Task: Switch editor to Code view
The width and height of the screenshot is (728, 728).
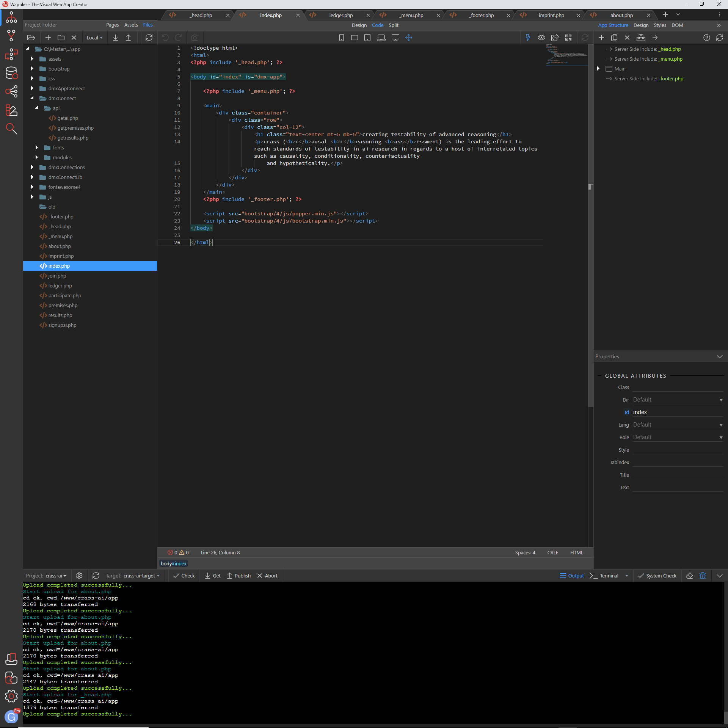Action: [378, 25]
